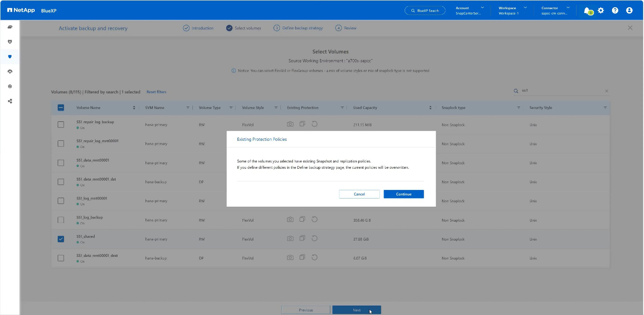The height and width of the screenshot is (315, 644).
Task: Open the Connector dropdown
Action: 555,10
